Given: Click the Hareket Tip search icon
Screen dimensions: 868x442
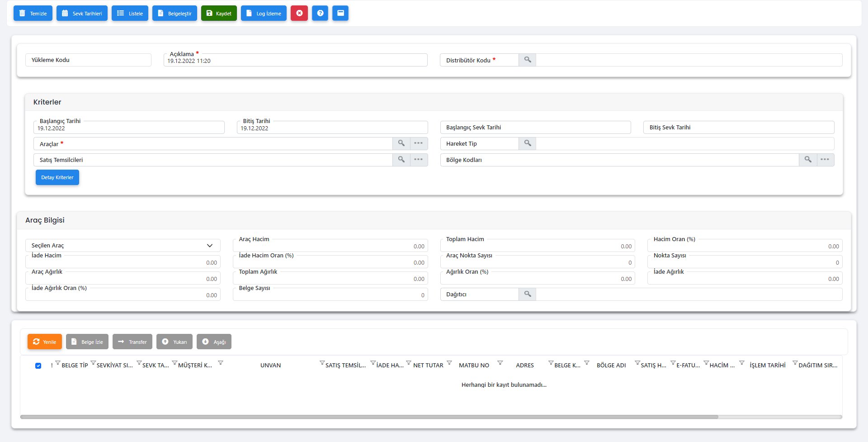Looking at the screenshot, I should 527,143.
